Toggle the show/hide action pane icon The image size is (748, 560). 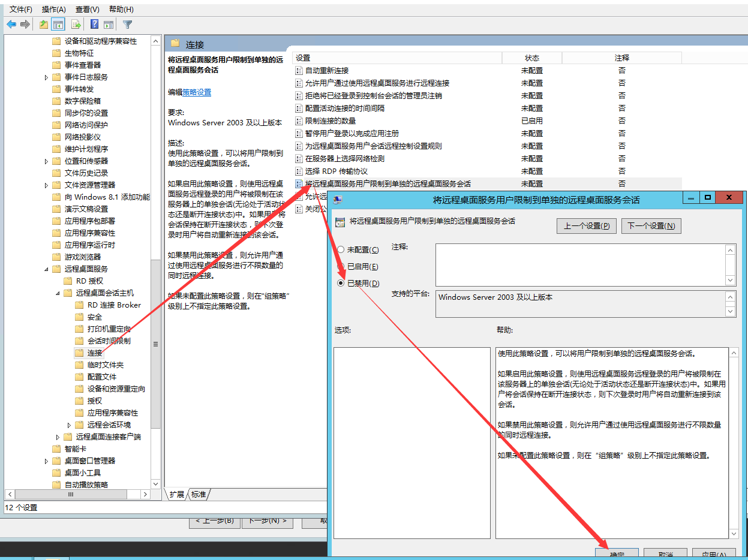click(x=109, y=25)
